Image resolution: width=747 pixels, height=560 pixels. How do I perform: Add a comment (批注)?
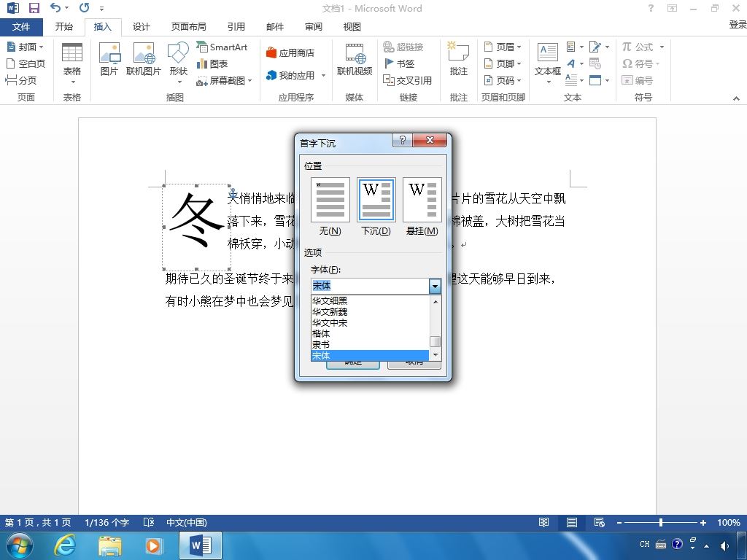click(458, 59)
